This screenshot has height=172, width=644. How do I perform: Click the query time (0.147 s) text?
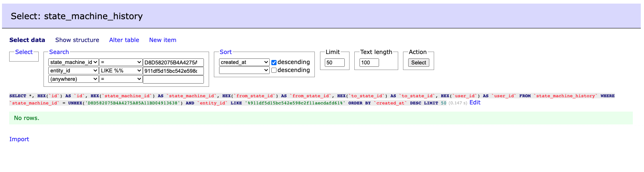[x=458, y=103]
